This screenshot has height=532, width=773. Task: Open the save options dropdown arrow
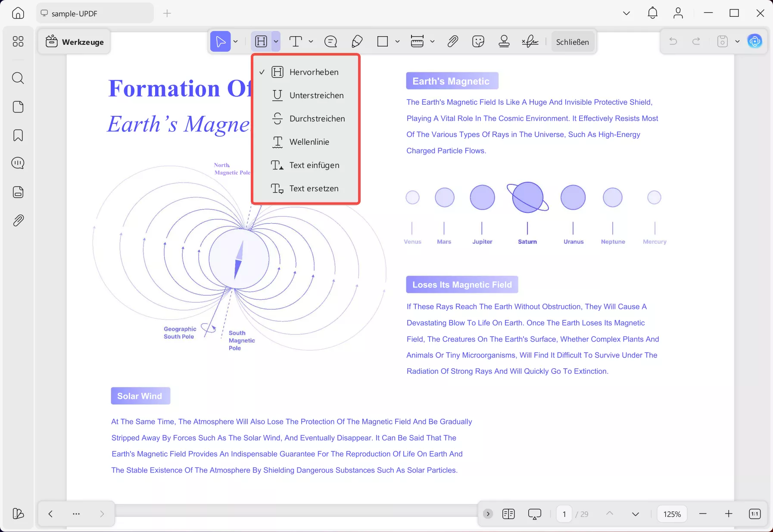click(x=737, y=42)
